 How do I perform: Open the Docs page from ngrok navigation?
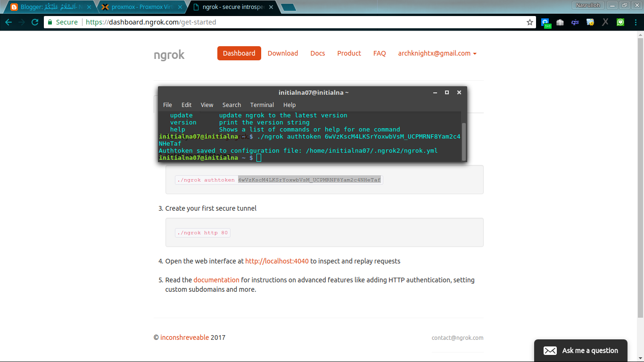pos(317,53)
